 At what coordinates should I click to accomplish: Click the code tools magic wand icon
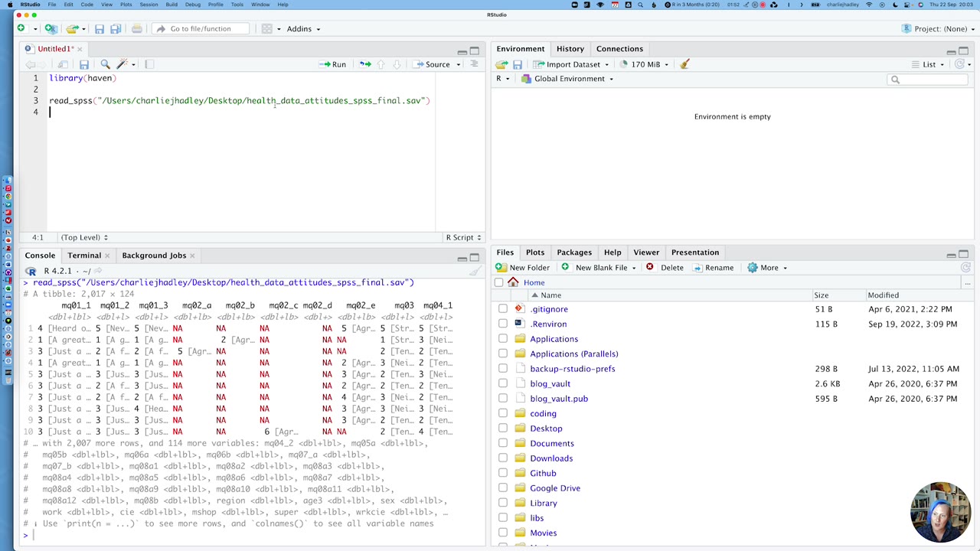[122, 64]
